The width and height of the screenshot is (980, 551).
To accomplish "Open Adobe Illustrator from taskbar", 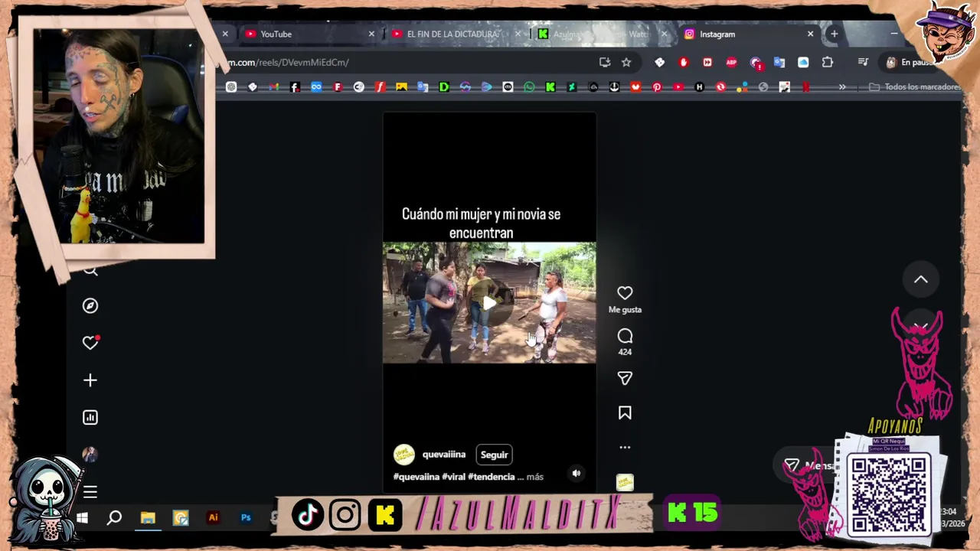I will [x=214, y=518].
